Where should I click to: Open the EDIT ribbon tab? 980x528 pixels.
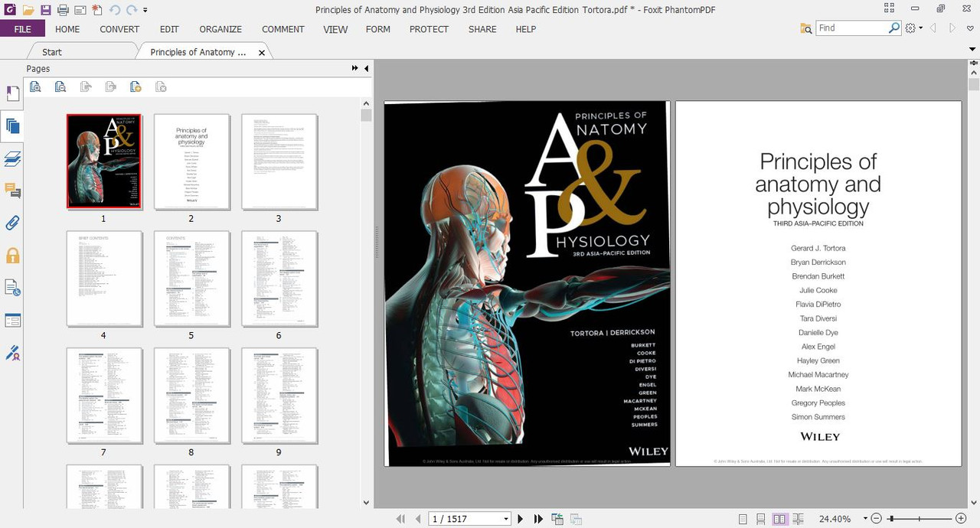(169, 29)
